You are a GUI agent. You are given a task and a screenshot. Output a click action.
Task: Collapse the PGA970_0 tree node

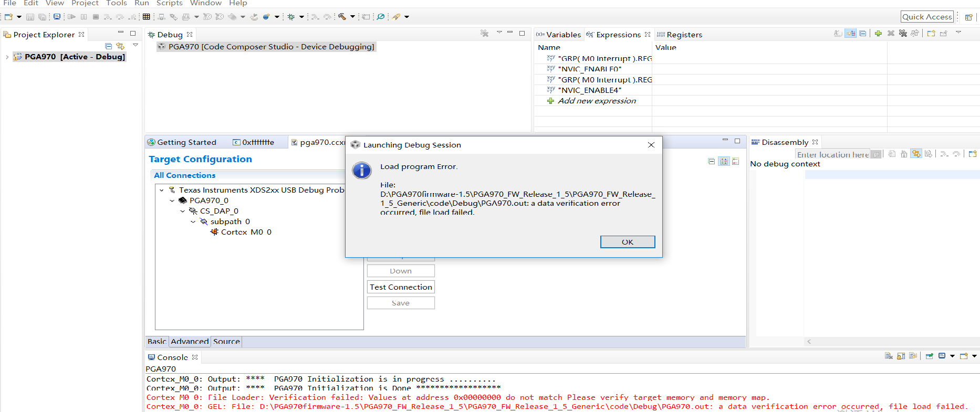[172, 200]
